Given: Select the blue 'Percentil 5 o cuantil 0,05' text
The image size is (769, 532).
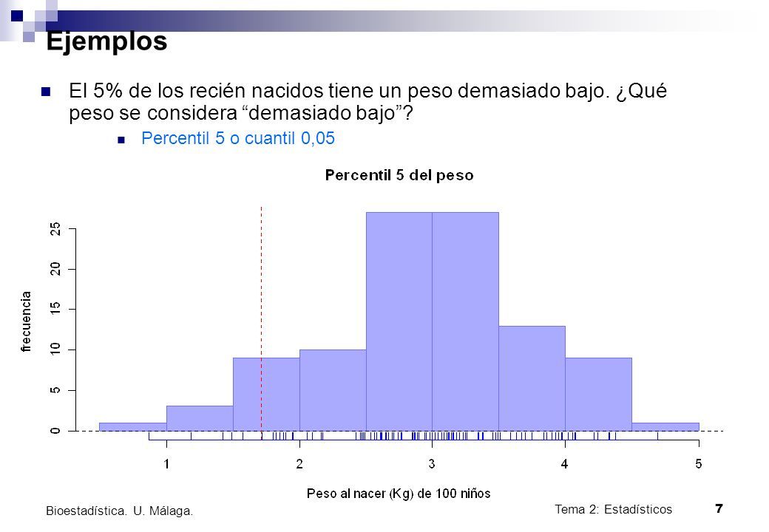Looking at the screenshot, I should click(238, 138).
